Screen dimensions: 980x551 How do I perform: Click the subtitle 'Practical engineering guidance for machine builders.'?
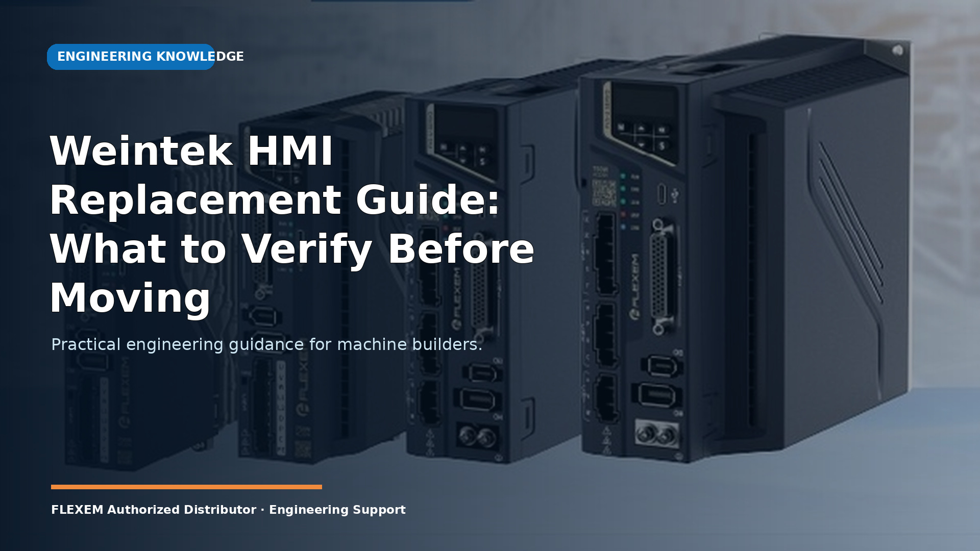(x=266, y=344)
